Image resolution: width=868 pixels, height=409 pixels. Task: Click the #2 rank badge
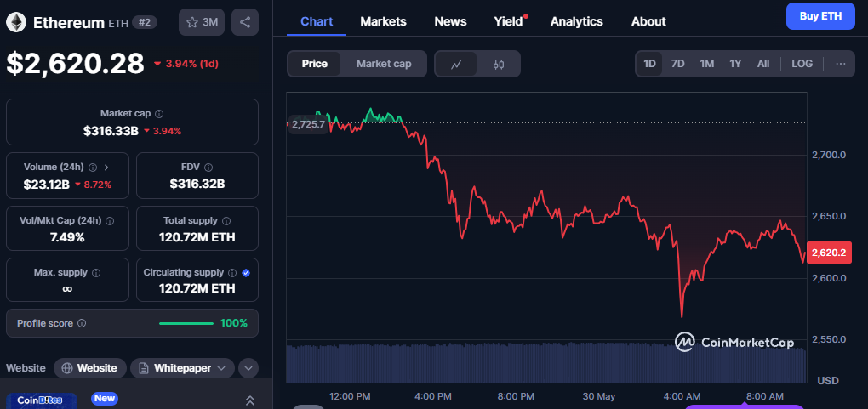tap(145, 22)
